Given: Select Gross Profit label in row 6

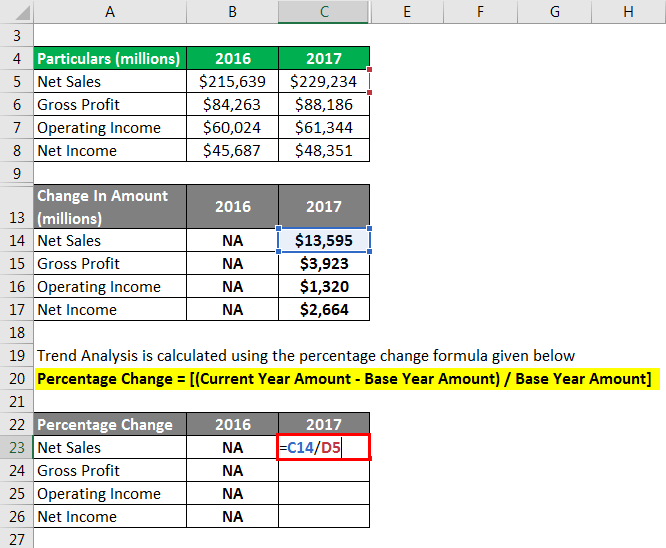Looking at the screenshot, I should pyautogui.click(x=110, y=104).
